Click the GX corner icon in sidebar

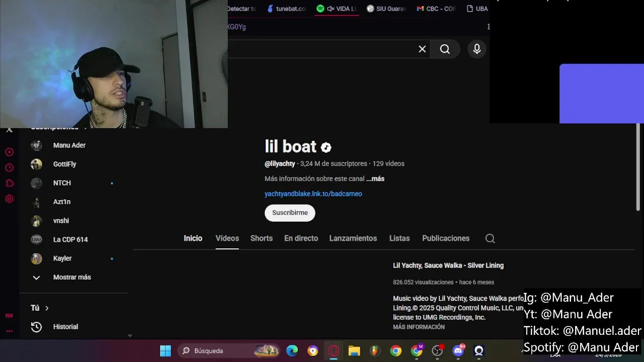tap(9, 316)
